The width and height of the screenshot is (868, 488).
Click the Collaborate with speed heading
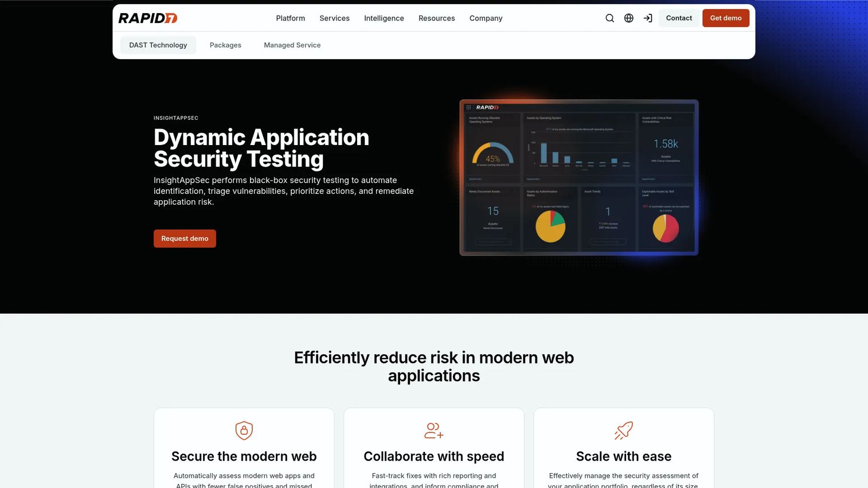434,456
